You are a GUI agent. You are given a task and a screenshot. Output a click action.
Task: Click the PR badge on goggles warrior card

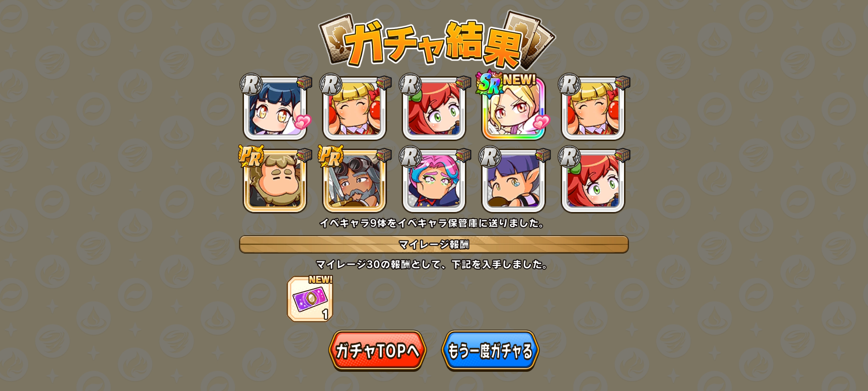coord(331,156)
